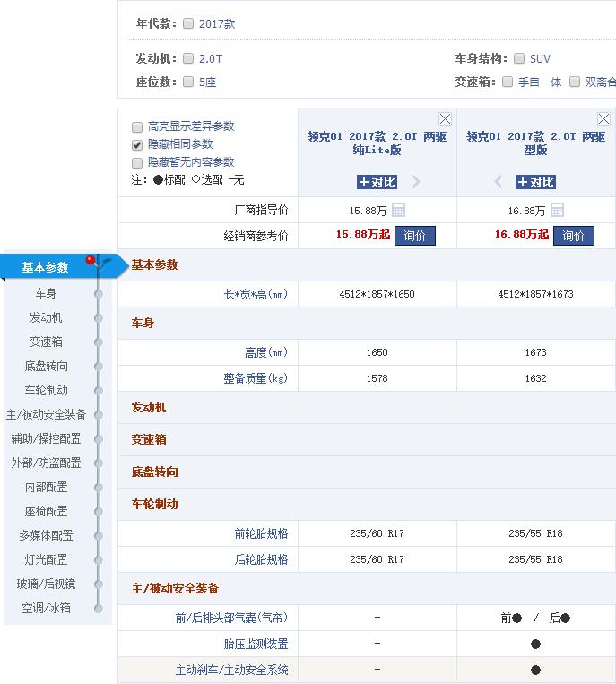Viewport: 616px width, 684px height.
Task: Jump to 内部配置 in sidebar
Action: (x=46, y=487)
